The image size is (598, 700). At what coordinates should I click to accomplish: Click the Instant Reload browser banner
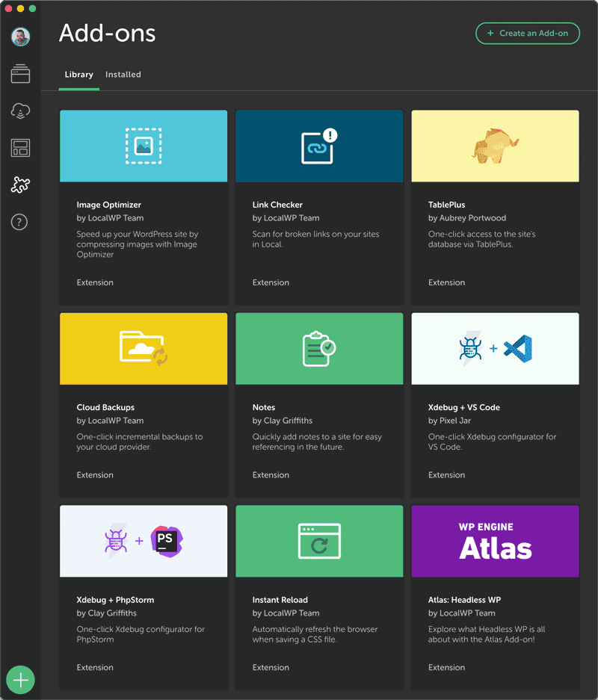(319, 541)
